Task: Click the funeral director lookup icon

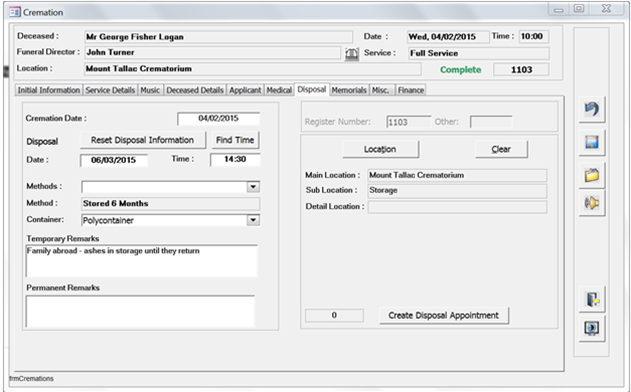Action: click(352, 54)
